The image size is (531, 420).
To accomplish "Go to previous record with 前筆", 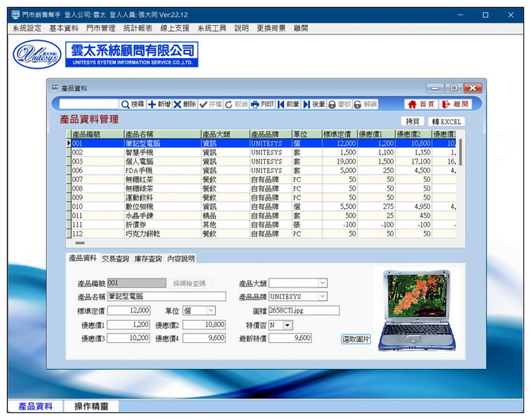I will tap(288, 104).
